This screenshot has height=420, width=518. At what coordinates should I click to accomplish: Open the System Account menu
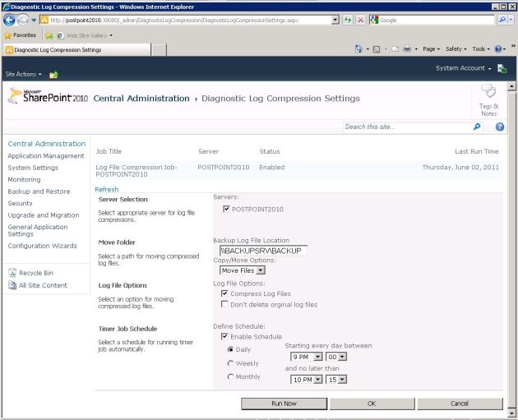469,68
